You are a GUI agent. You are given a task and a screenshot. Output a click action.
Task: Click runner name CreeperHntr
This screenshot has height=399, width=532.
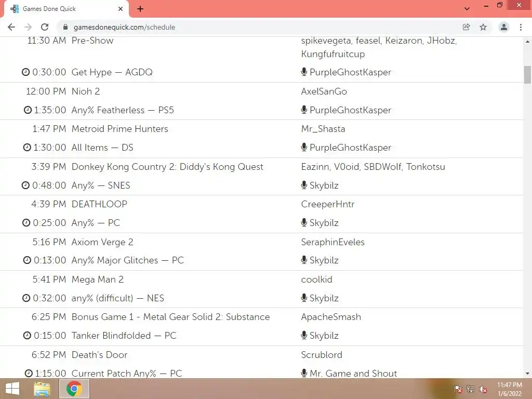pyautogui.click(x=328, y=204)
